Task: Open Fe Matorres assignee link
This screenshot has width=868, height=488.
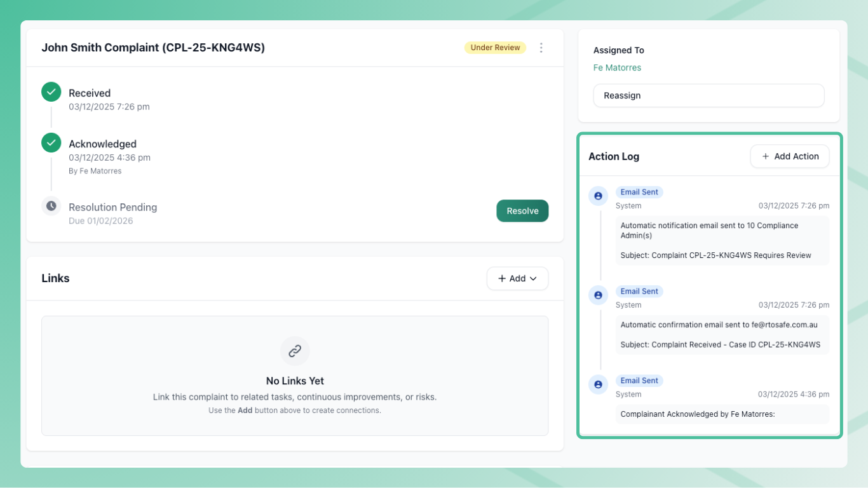Action: pos(617,67)
